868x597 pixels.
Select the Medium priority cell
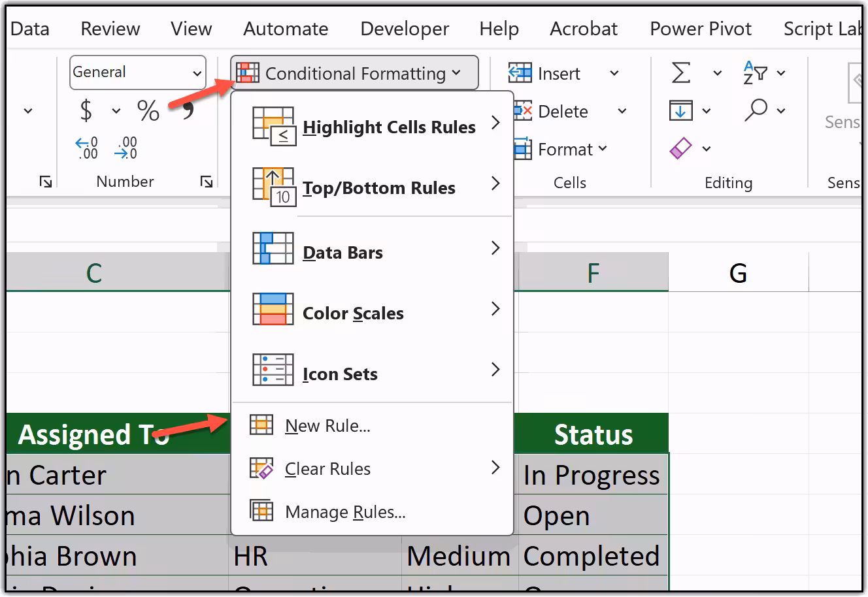(459, 556)
